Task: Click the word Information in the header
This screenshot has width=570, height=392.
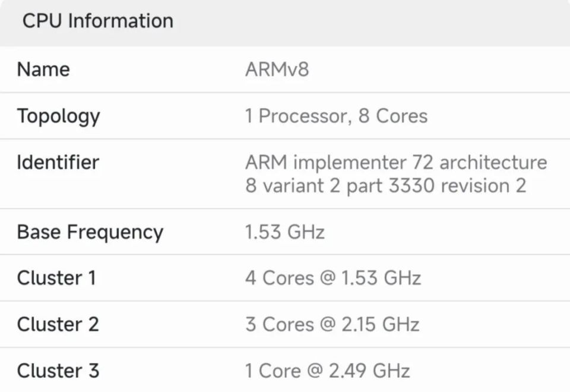Action: [121, 21]
